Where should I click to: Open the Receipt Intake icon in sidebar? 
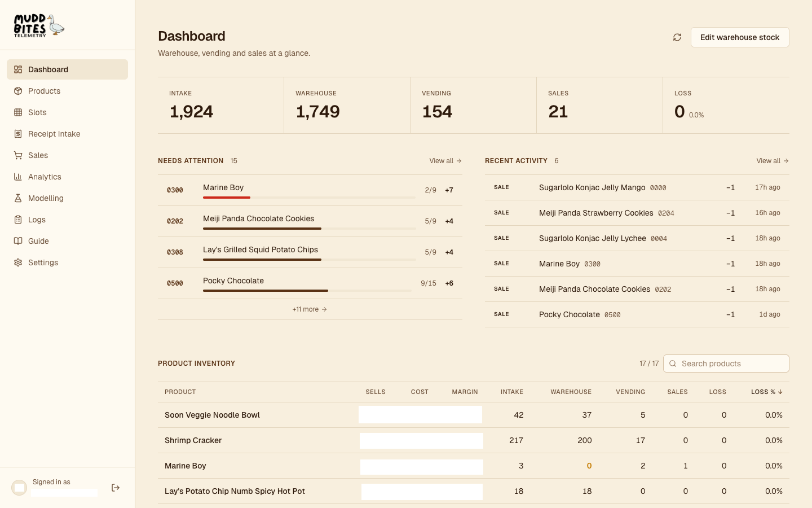point(19,134)
